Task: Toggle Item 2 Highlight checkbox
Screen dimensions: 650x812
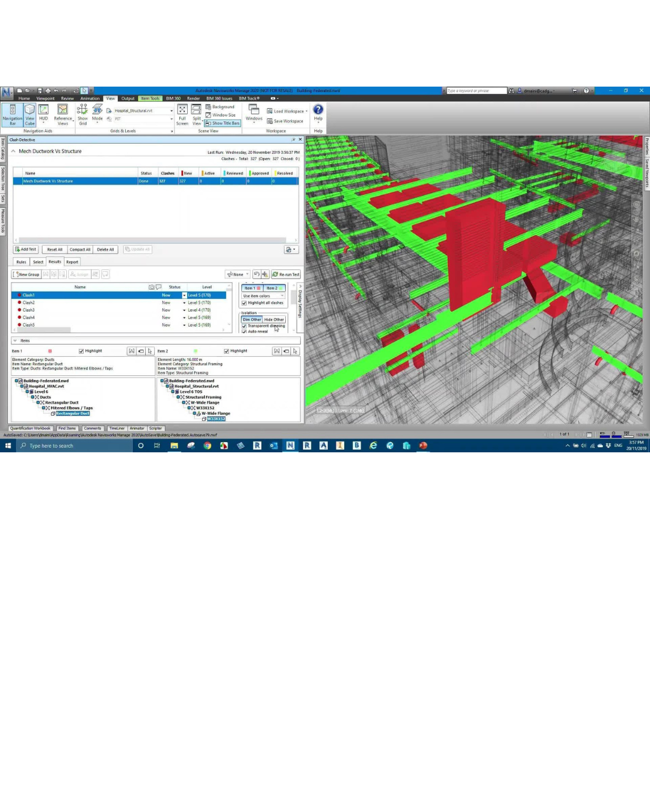Action: 226,351
